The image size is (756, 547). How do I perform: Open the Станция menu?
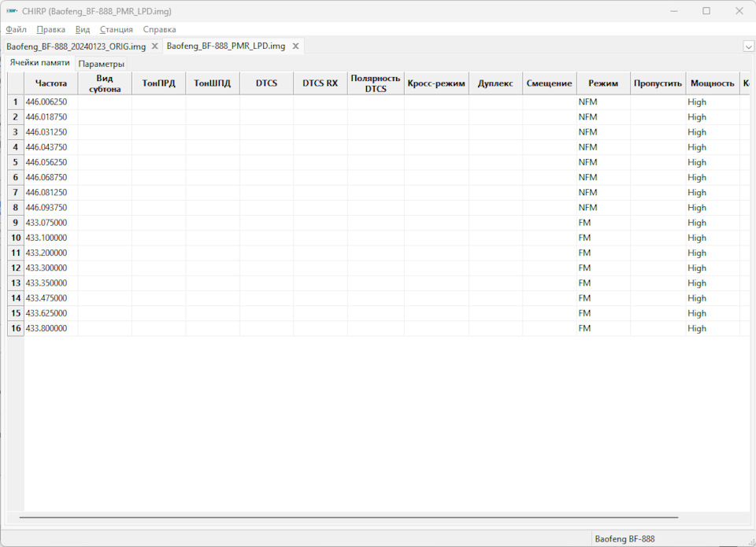tap(117, 29)
